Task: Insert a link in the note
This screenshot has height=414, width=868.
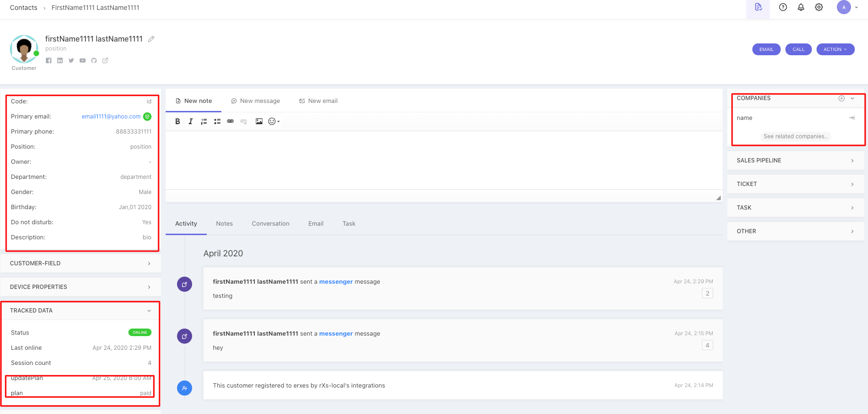Action: [230, 121]
